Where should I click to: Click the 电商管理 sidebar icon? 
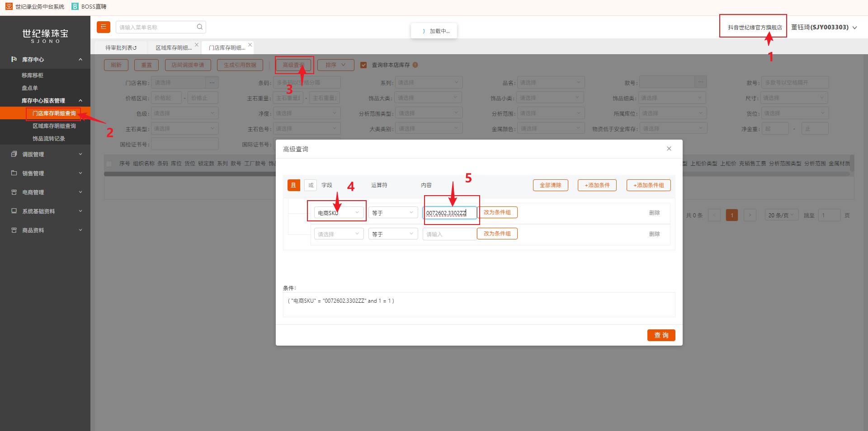(14, 192)
